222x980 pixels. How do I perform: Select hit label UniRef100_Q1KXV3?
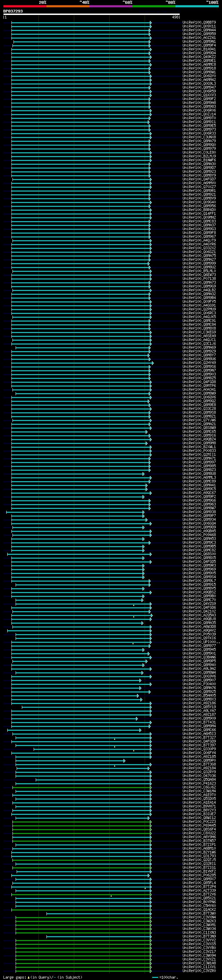point(199,95)
